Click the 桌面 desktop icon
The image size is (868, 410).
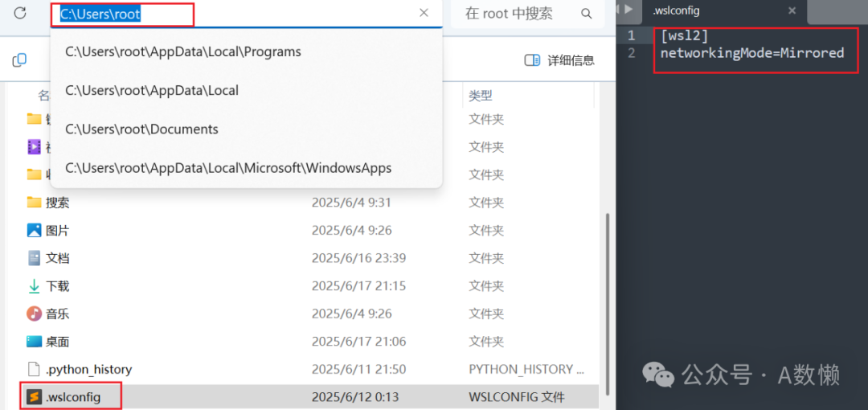click(x=35, y=342)
